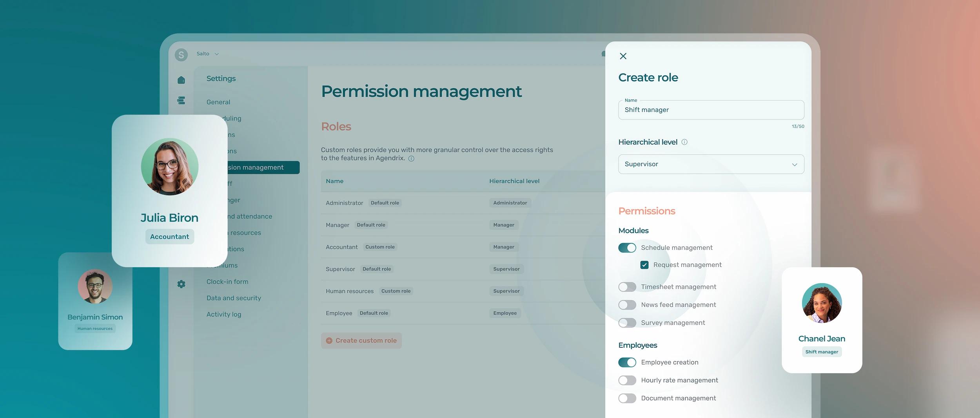Expand the Salto organization dropdown
This screenshot has width=980, height=418.
click(216, 54)
